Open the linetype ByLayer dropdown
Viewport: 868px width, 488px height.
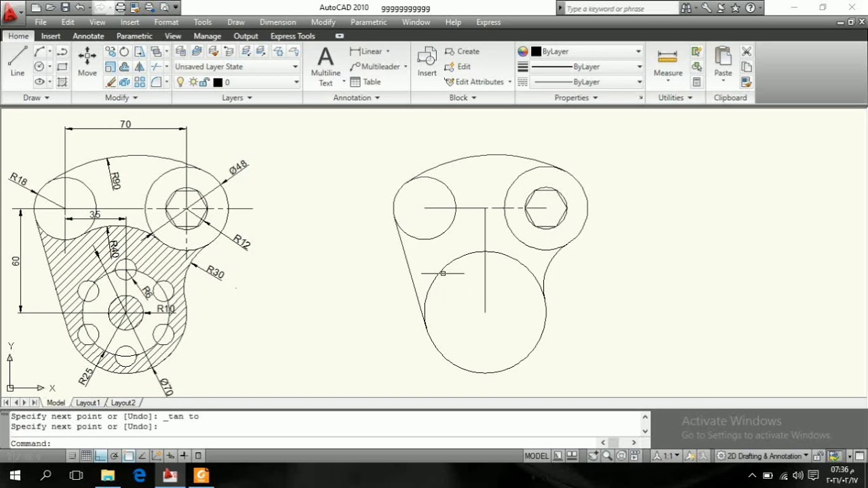pyautogui.click(x=586, y=82)
